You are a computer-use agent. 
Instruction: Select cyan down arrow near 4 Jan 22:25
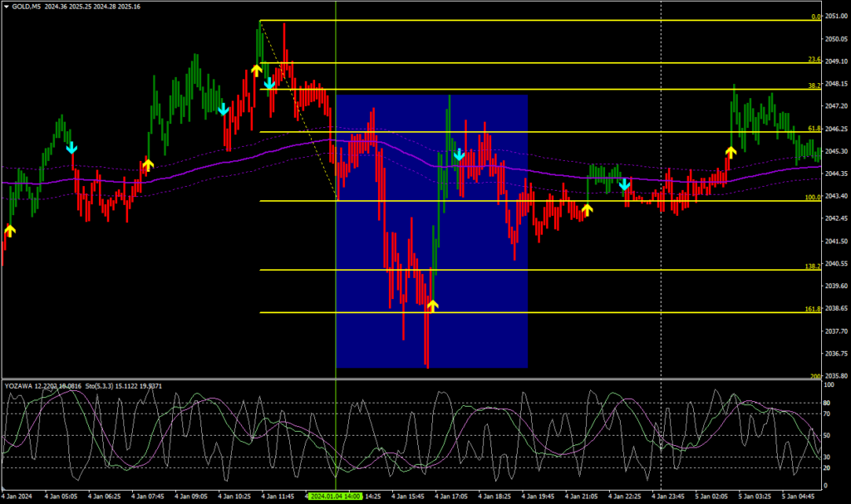coord(625,184)
